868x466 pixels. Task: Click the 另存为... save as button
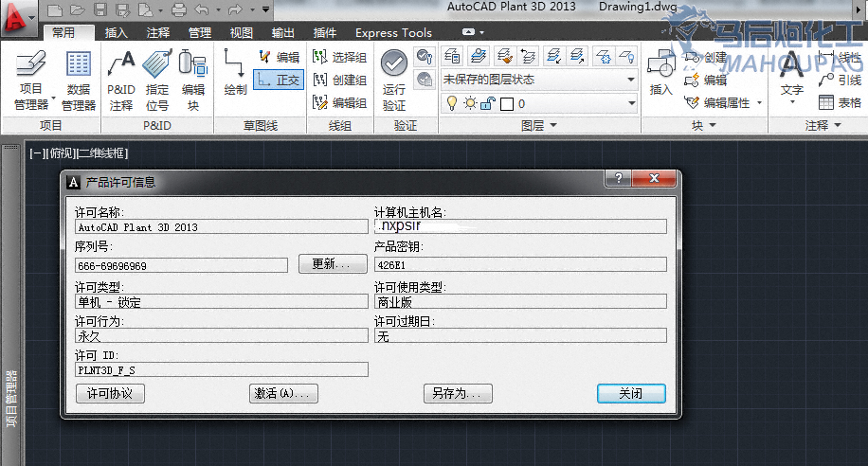coord(458,393)
